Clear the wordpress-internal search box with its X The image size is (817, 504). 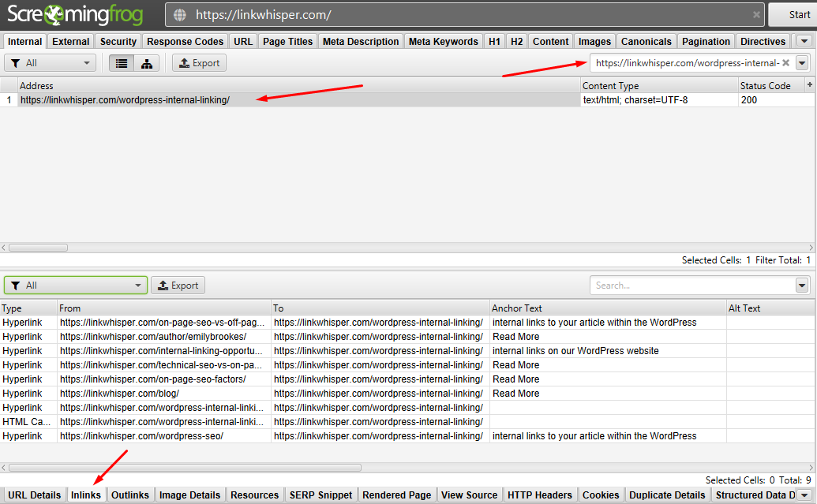[x=786, y=62]
